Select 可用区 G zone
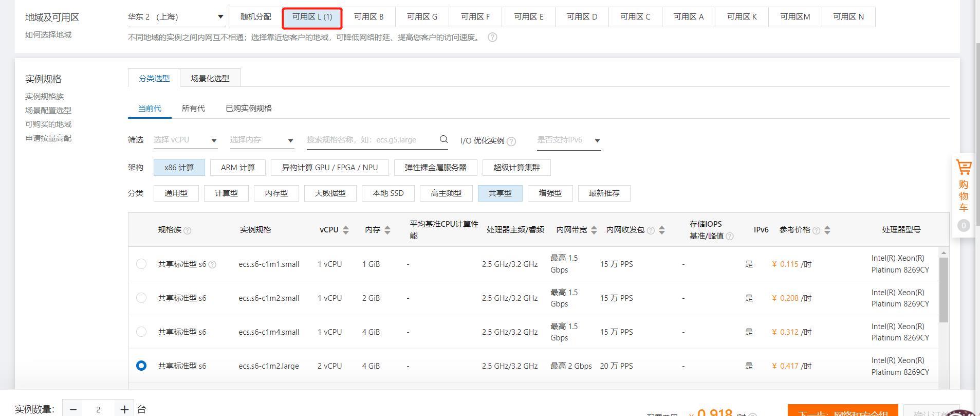Image resolution: width=980 pixels, height=416 pixels. tap(422, 17)
